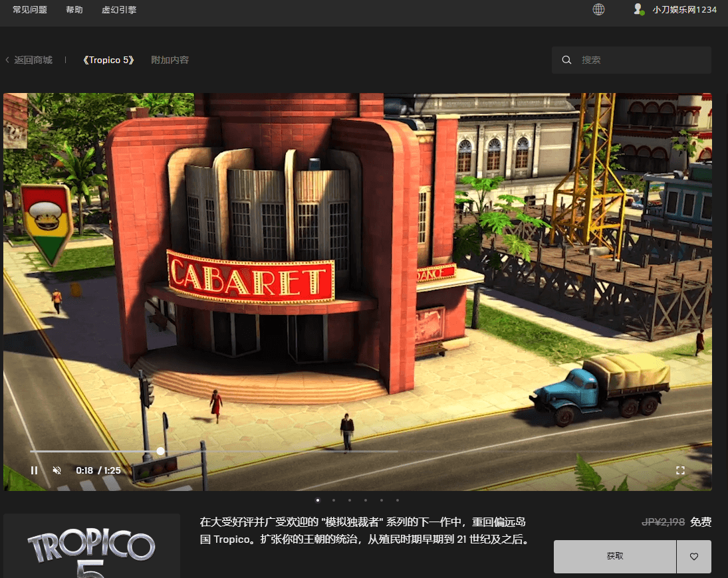
Task: Click the 0:18 / 1:25 time display
Action: click(98, 470)
